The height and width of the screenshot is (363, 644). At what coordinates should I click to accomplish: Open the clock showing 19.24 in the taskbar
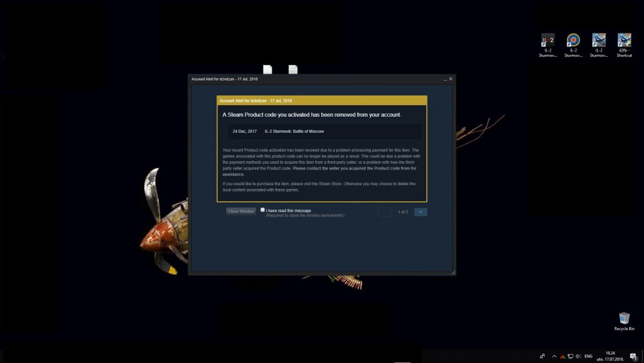point(610,356)
